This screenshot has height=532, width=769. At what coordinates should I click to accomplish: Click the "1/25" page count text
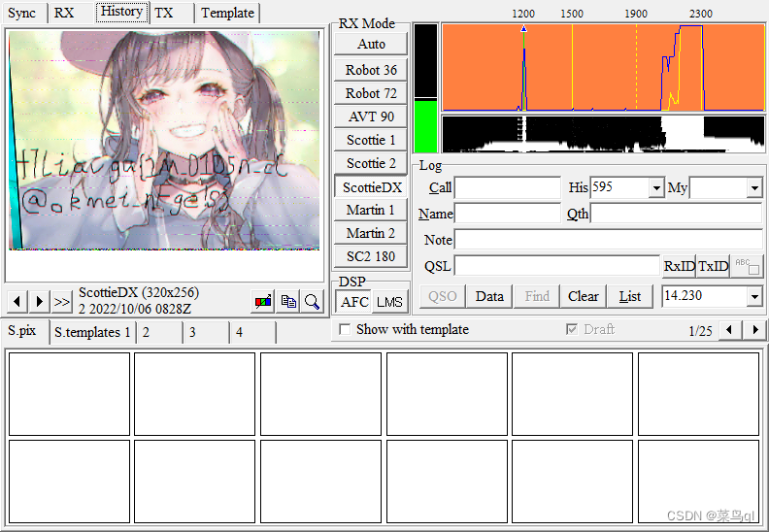(x=700, y=331)
